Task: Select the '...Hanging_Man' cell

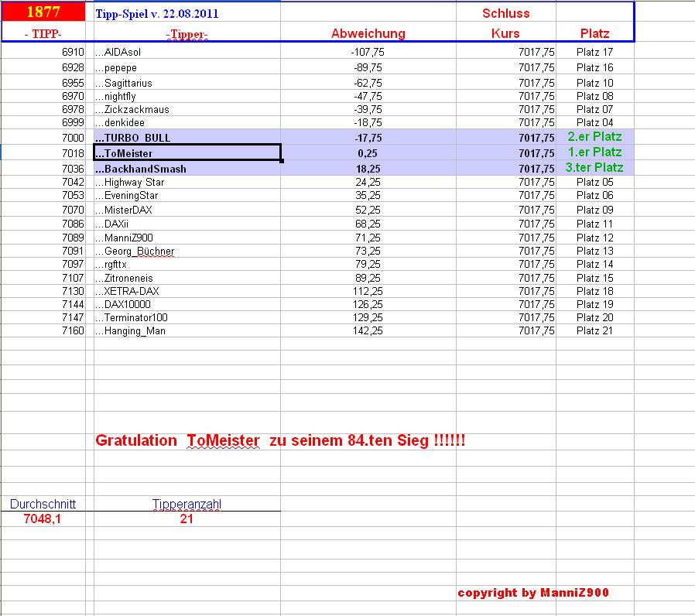Action: point(187,331)
